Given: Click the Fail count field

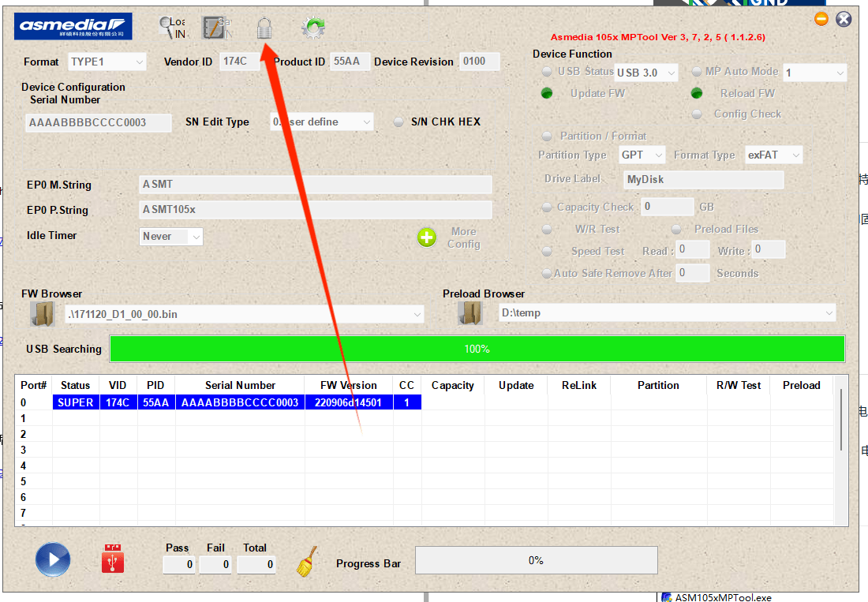Looking at the screenshot, I should tap(215, 564).
